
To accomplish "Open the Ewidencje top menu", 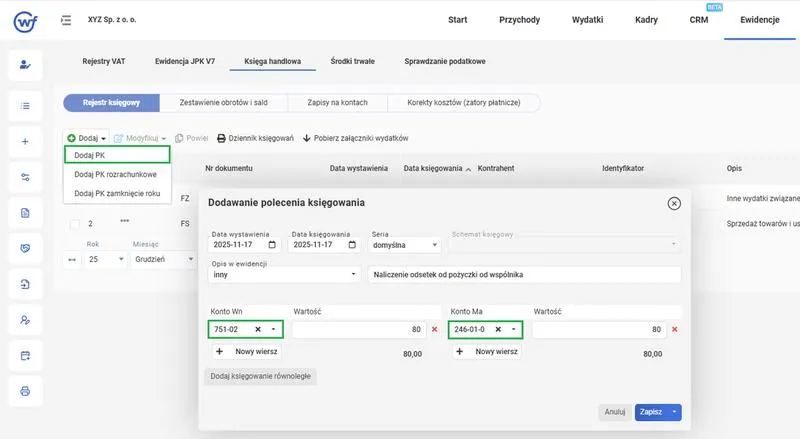I will pos(760,20).
